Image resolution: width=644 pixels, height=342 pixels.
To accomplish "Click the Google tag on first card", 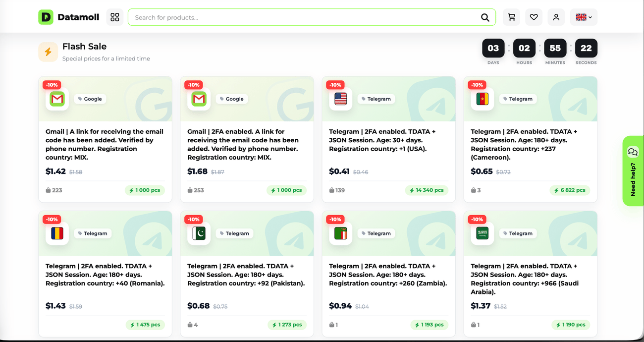I will 90,99.
